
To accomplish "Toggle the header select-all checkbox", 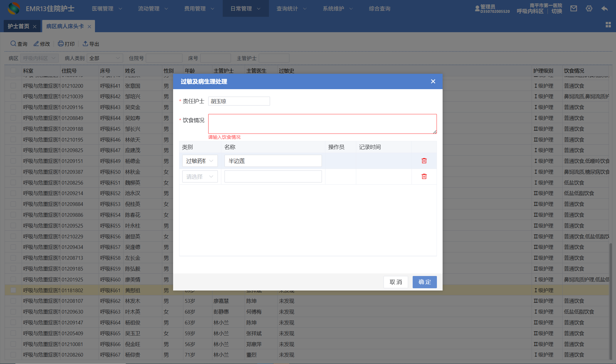I will click(13, 71).
